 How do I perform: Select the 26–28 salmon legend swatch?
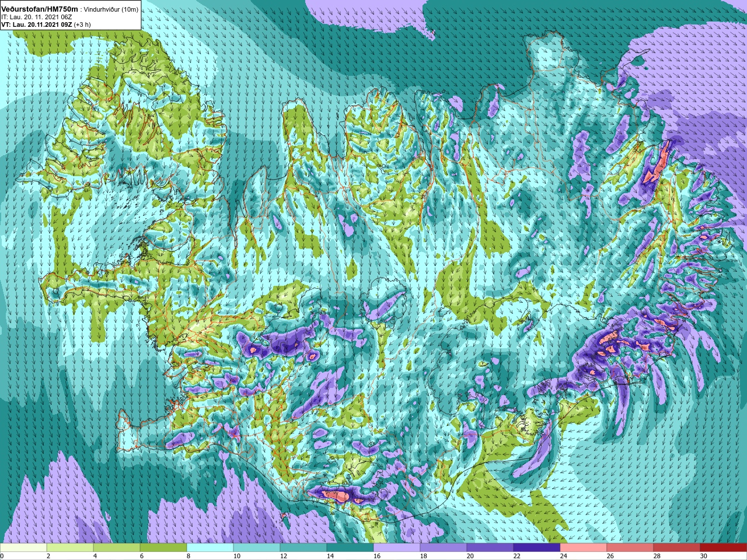[x=630, y=548]
